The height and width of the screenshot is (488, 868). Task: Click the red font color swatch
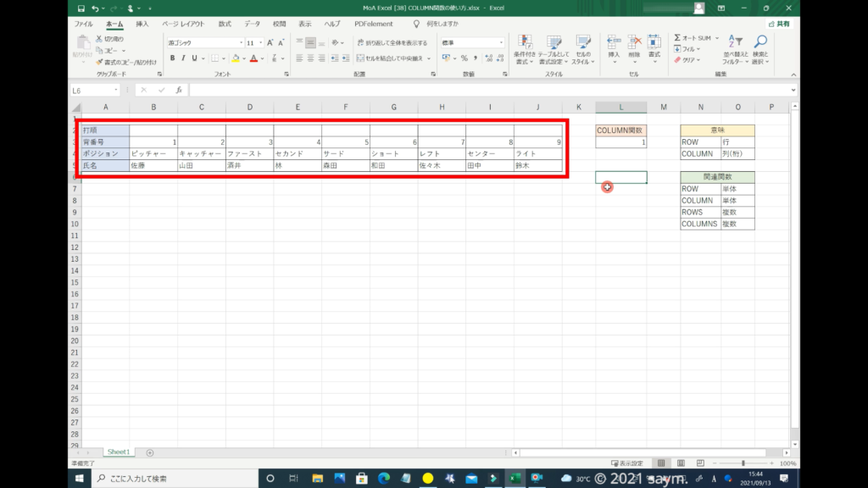point(253,58)
